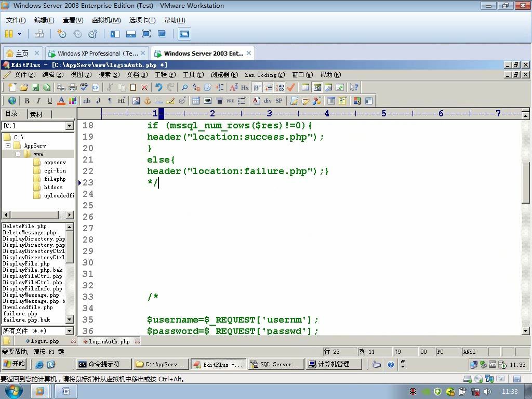
Task: Insert paragraph mark tag
Action: tap(110, 101)
